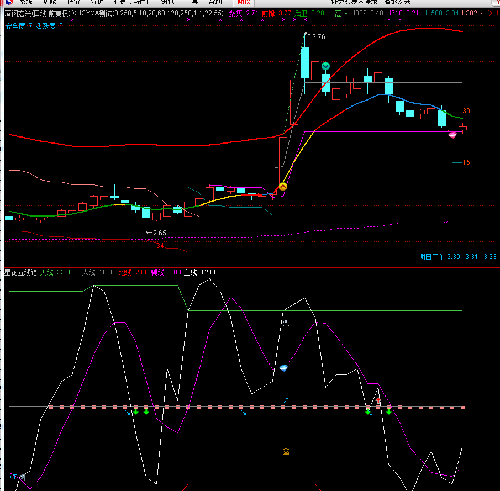Viewport: 500px width, 491px height.
Task: Click the green indicator legend label in the lower panel
Action: [55, 273]
